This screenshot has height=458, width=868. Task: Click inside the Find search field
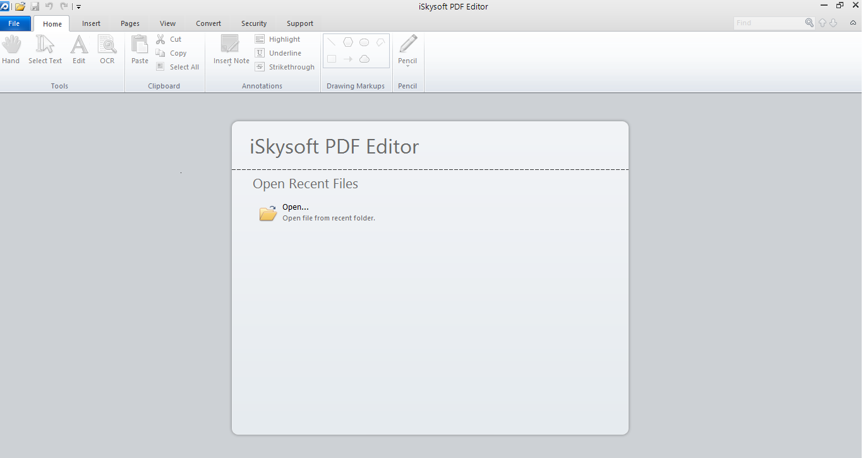[x=769, y=23]
